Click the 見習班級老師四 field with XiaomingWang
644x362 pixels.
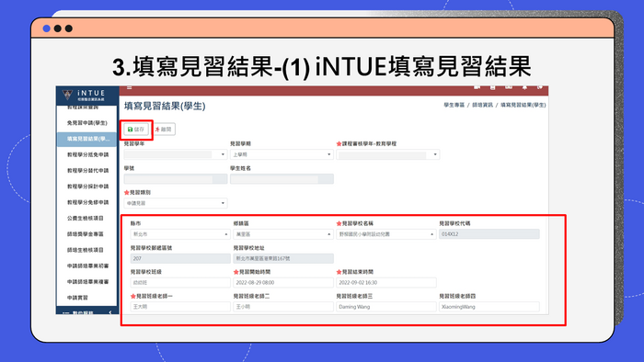click(x=489, y=307)
